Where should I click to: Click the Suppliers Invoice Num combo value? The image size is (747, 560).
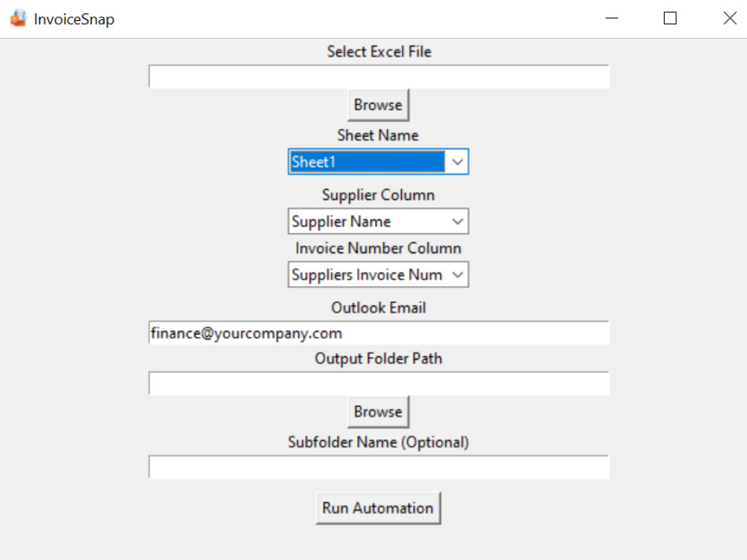[367, 275]
